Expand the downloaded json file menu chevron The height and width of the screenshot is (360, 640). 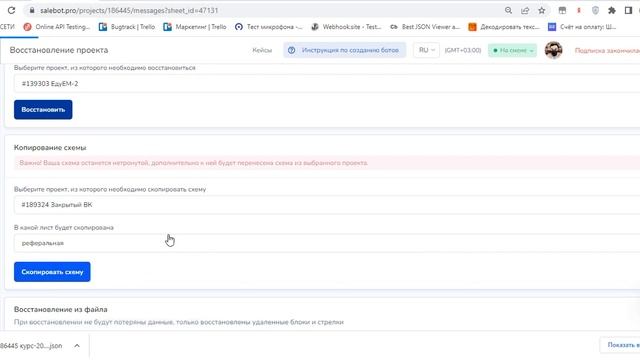[77, 346]
